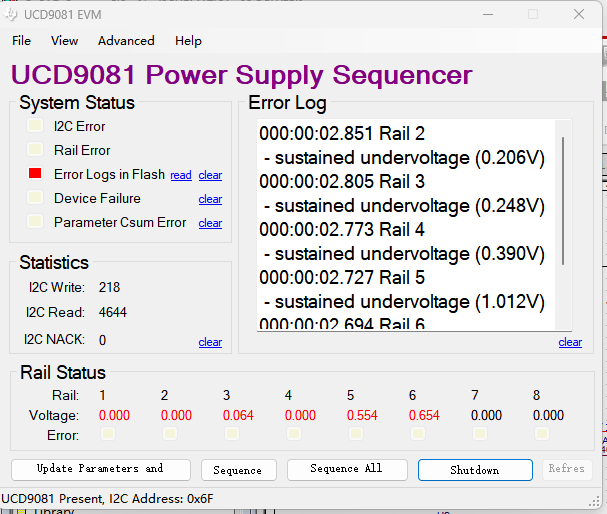Click the UCD9081 EVM title bar icon

(11, 15)
